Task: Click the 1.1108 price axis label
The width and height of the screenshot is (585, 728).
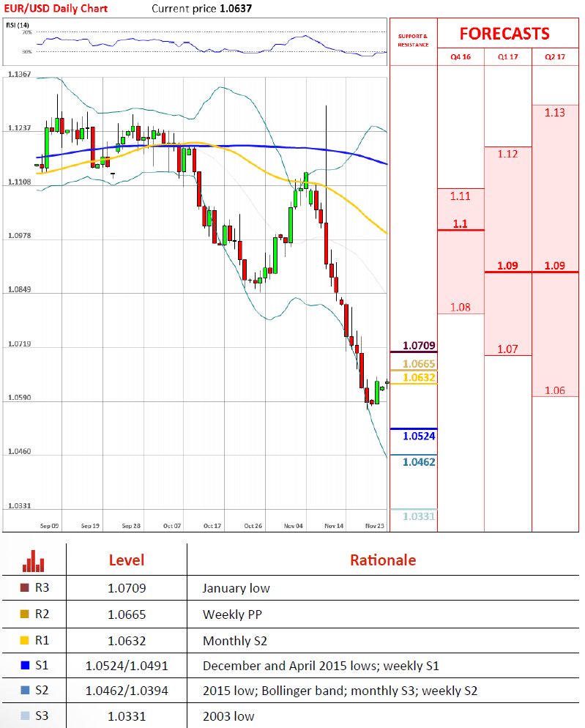Action: point(20,182)
